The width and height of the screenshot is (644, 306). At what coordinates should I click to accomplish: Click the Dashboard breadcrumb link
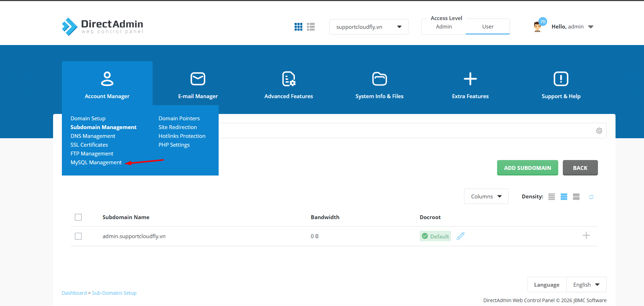point(74,293)
